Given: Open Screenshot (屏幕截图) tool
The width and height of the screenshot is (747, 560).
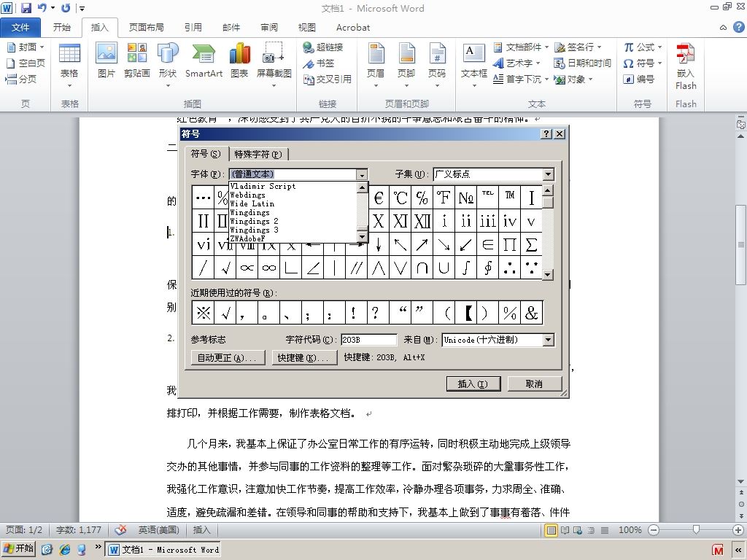Looking at the screenshot, I should click(274, 65).
